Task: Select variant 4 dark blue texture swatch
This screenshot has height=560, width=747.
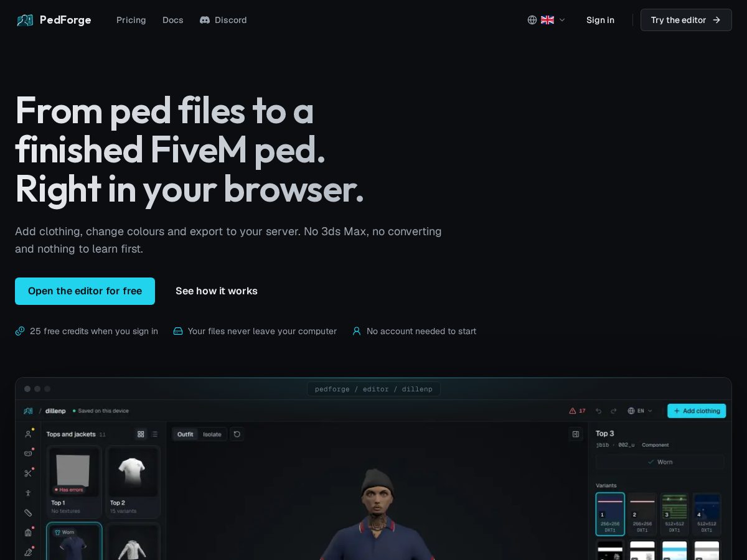Action: point(707,514)
